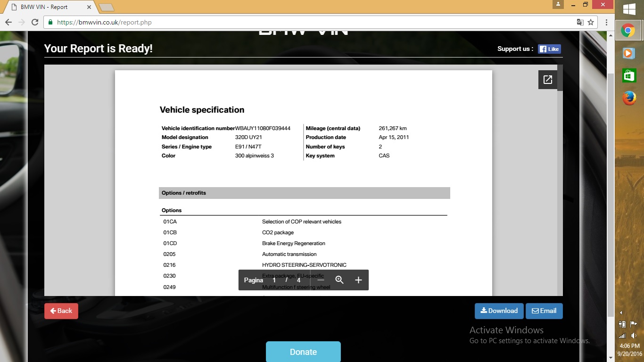This screenshot has width=644, height=362.
Task: Go back with the browser back arrow
Action: (x=8, y=22)
